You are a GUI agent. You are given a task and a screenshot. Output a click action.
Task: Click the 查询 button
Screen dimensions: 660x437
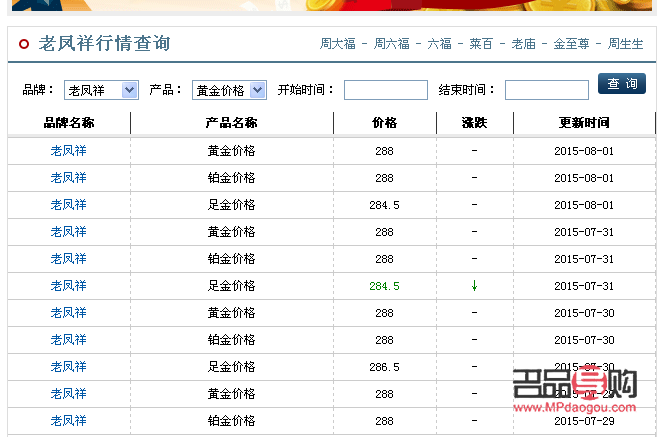622,83
